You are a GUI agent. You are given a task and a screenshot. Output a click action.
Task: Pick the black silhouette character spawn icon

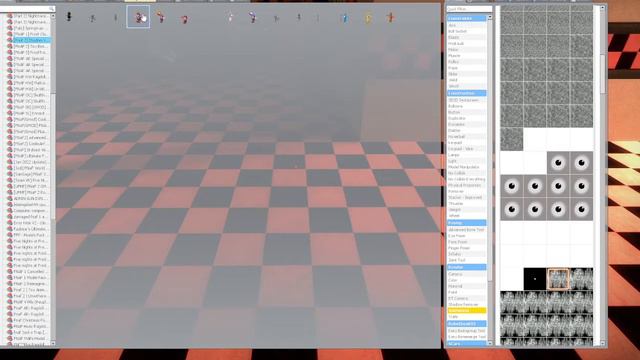pyautogui.click(x=69, y=16)
